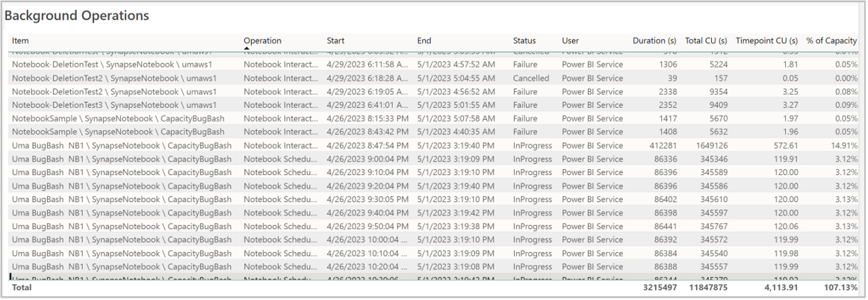Select the Notebook-DeletionTest3 Failure row

pyautogui.click(x=434, y=105)
